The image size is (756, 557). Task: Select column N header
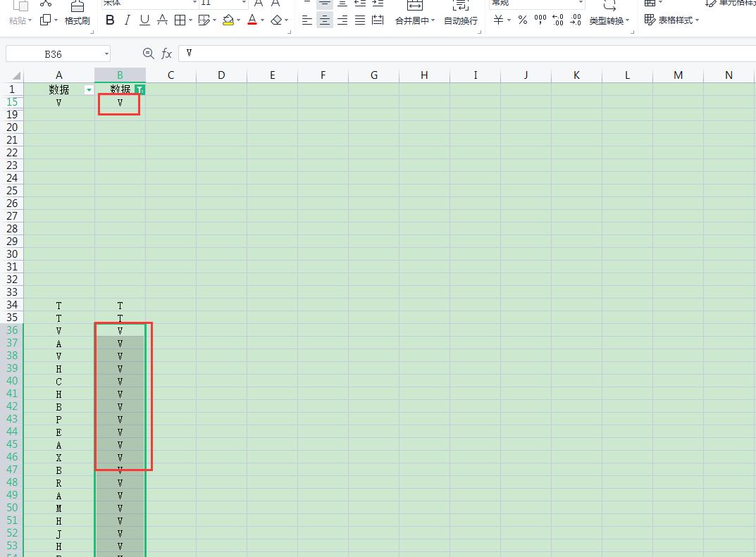click(729, 75)
